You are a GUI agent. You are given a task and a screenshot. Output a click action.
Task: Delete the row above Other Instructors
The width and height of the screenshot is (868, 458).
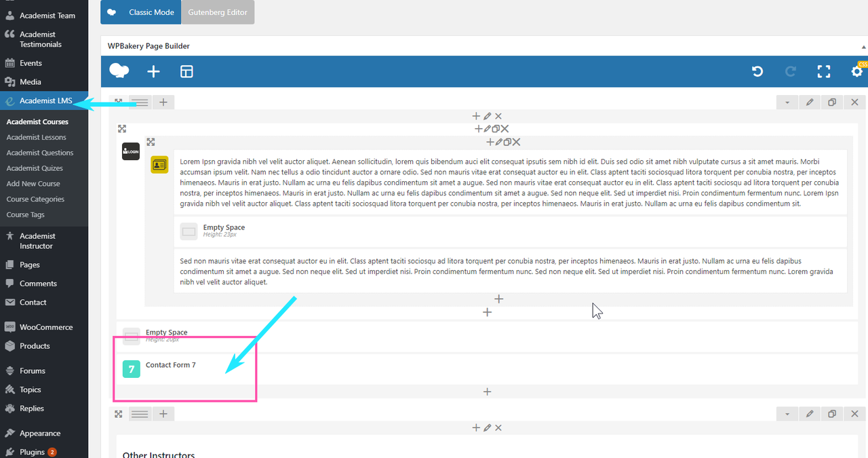pos(854,413)
